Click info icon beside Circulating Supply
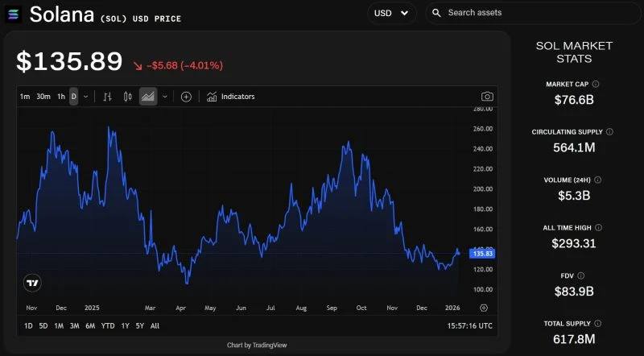 pos(609,131)
